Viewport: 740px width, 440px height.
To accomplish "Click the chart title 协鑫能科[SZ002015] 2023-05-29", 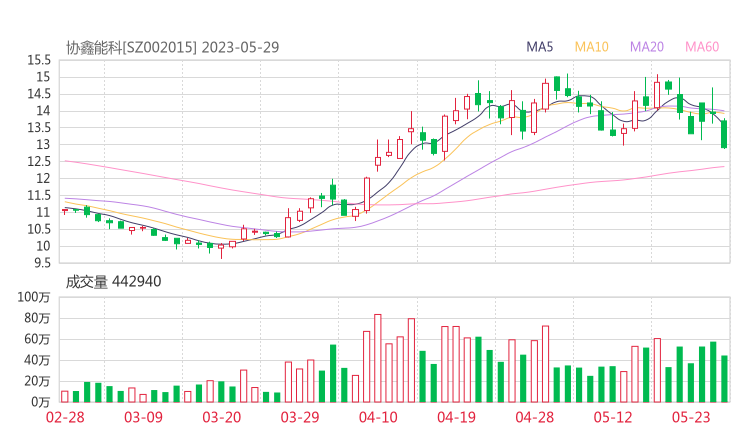I will point(173,47).
